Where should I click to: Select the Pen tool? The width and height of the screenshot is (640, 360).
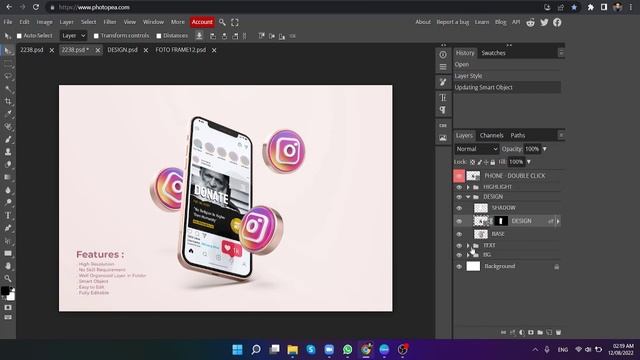click(8, 228)
